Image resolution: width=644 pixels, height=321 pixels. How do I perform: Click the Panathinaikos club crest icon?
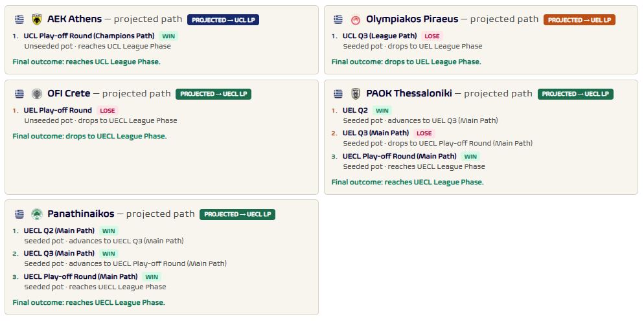(37, 214)
